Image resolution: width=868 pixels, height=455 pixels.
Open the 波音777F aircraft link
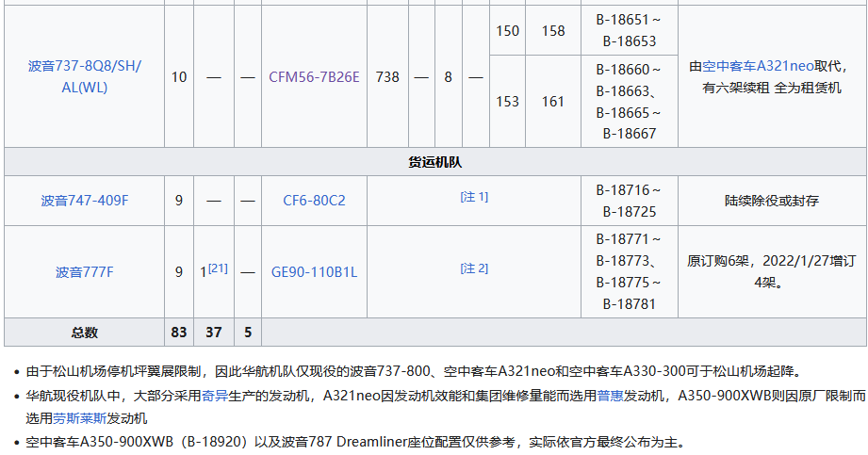85,272
